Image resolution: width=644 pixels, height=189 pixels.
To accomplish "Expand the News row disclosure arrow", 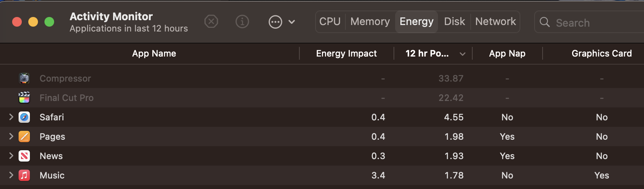I will 11,156.
